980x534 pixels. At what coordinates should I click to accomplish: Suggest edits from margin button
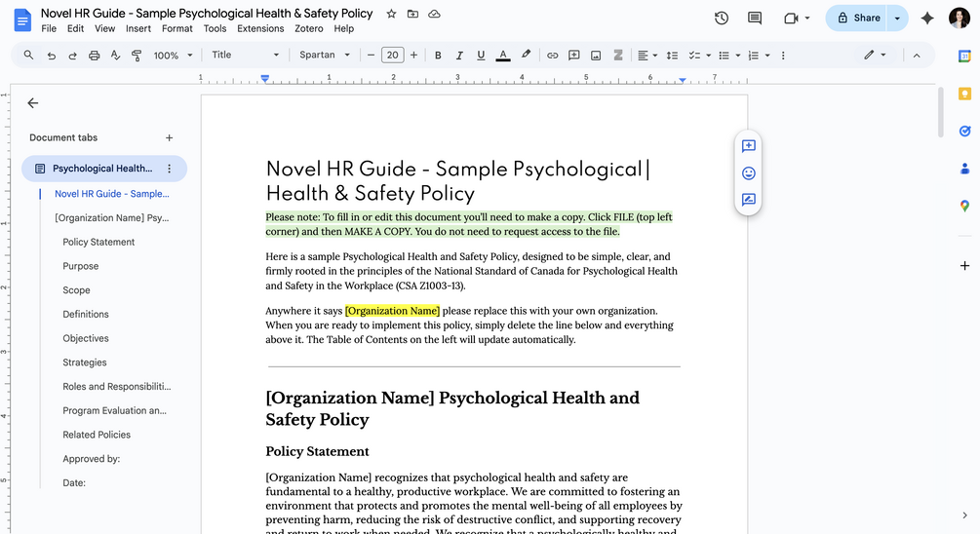(748, 200)
